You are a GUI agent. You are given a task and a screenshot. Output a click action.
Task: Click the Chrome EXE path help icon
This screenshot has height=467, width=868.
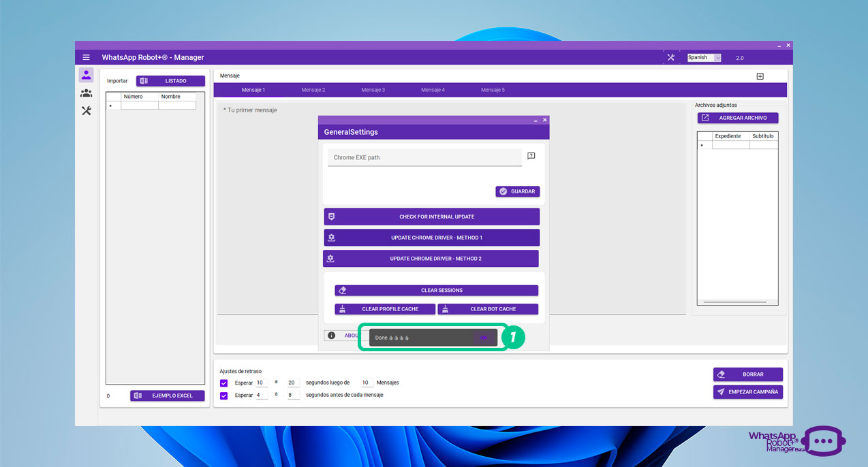(x=531, y=156)
